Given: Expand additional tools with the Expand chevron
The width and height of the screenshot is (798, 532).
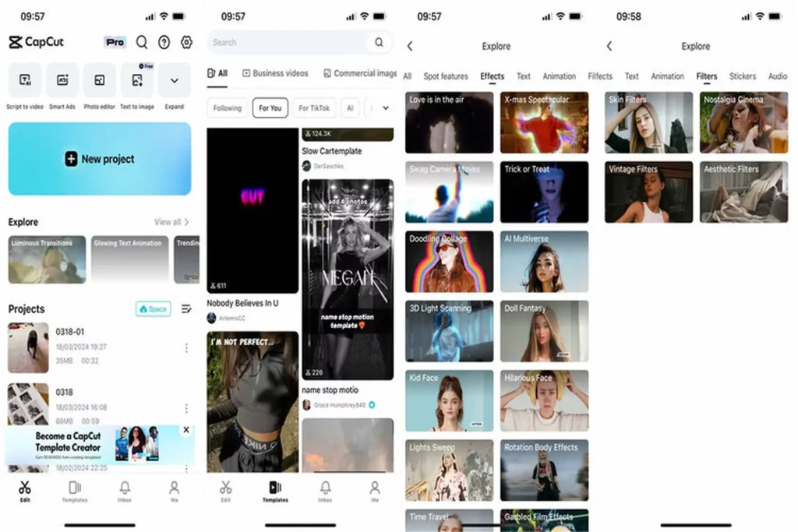Looking at the screenshot, I should (174, 80).
